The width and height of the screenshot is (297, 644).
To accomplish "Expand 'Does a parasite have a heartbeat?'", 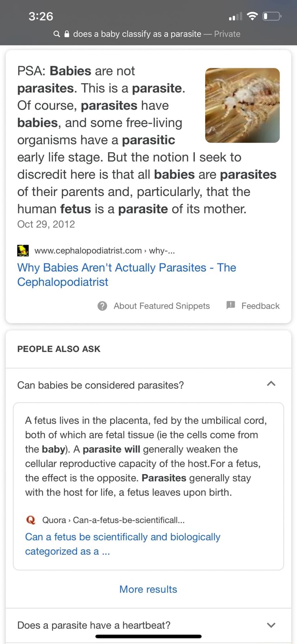I will click(x=271, y=624).
